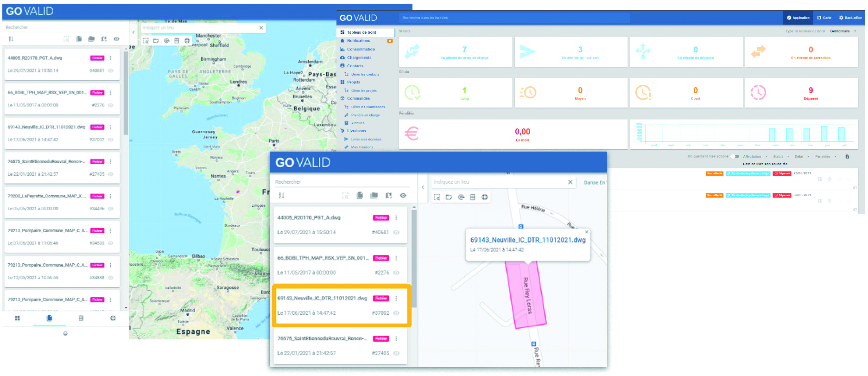This screenshot has height=376, width=868.
Task: Open Notifications in the dashboard sidebar
Action: [359, 41]
